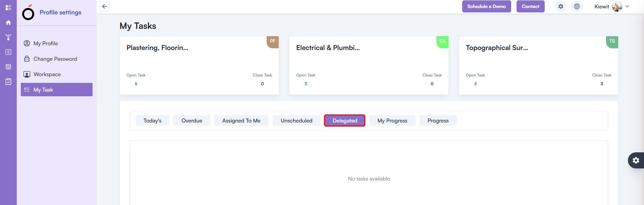This screenshot has height=205, width=644.
Task: Open Change Password settings
Action: click(55, 59)
